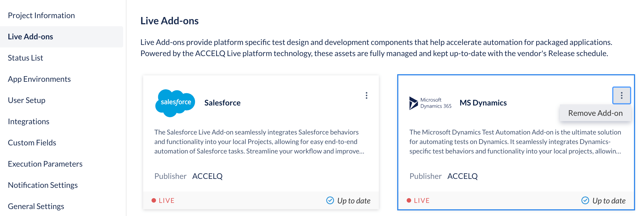The image size is (644, 216).
Task: Select Live Add-ons in the sidebar
Action: click(30, 37)
